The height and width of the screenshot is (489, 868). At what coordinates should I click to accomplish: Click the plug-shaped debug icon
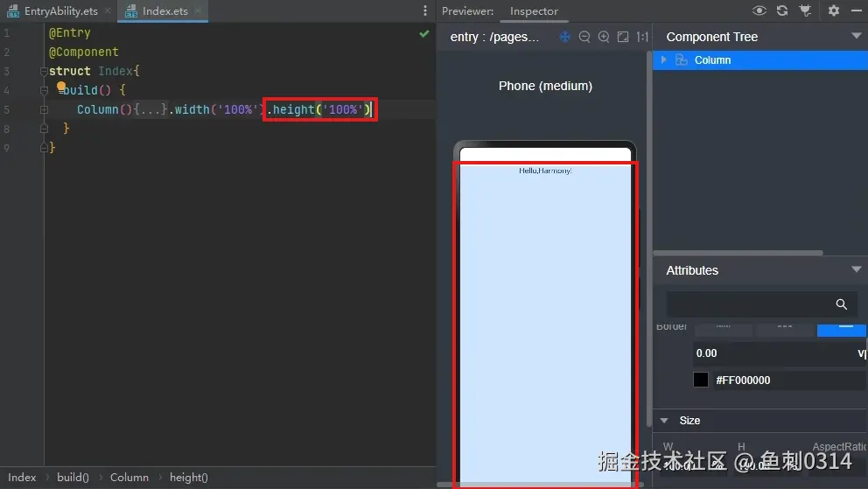(805, 10)
